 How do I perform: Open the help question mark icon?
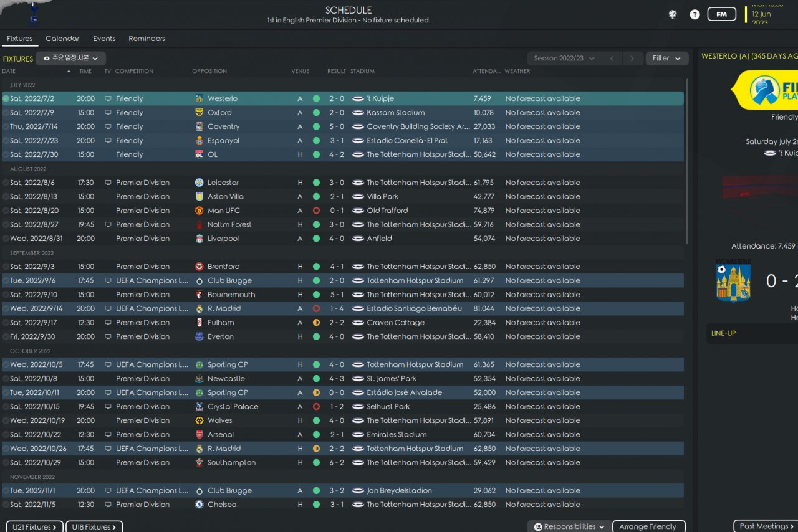[695, 14]
